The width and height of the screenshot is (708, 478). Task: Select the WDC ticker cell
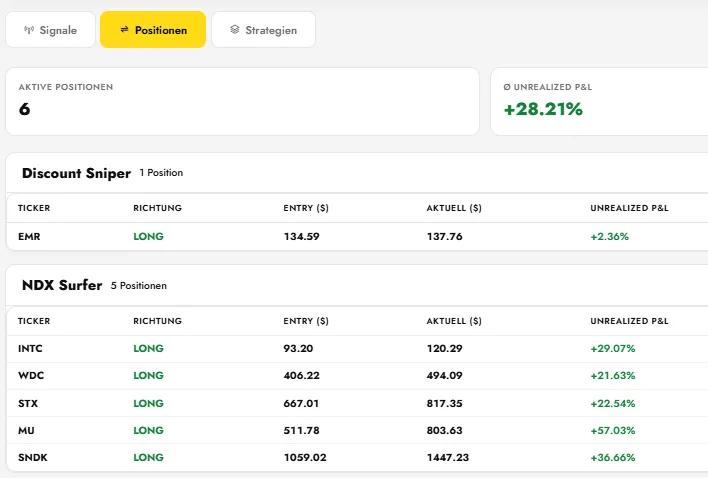31,376
